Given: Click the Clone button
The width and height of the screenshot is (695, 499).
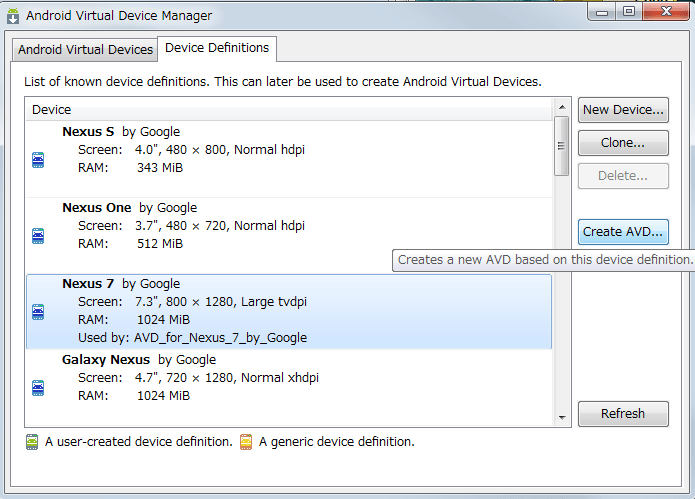Looking at the screenshot, I should [623, 143].
